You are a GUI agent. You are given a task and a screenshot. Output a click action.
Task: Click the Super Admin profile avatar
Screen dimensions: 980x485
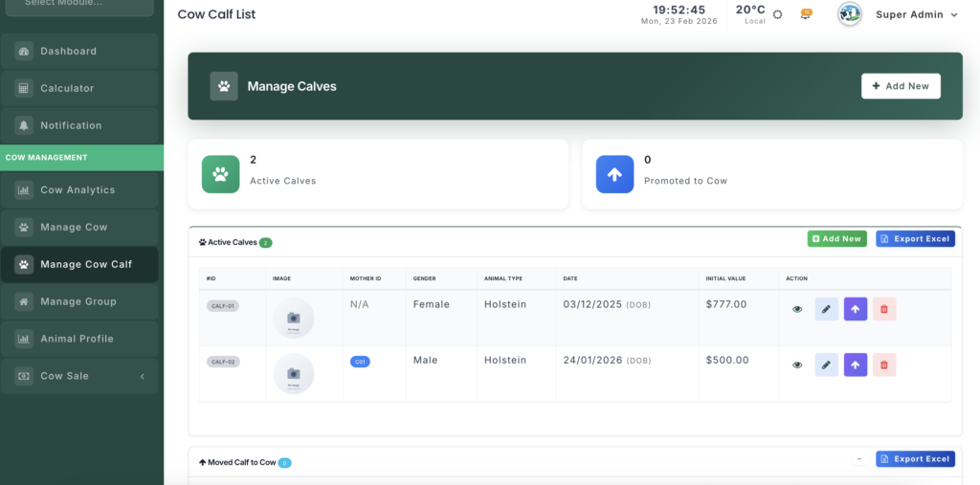click(x=849, y=14)
